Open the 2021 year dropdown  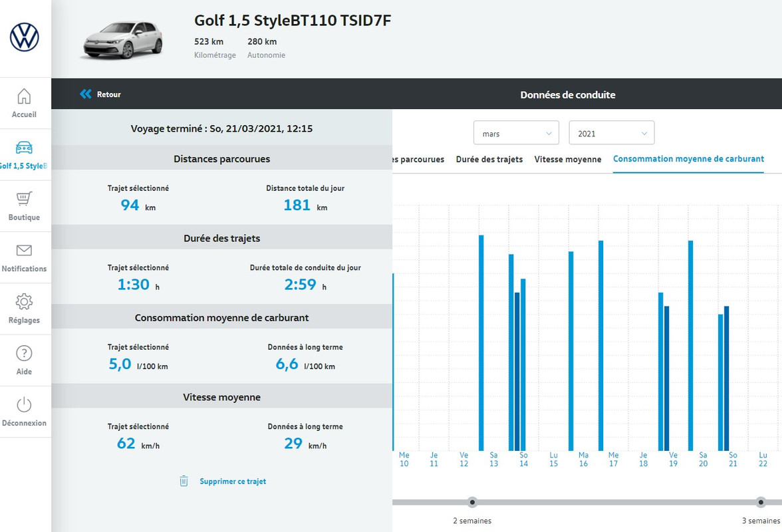pos(612,133)
